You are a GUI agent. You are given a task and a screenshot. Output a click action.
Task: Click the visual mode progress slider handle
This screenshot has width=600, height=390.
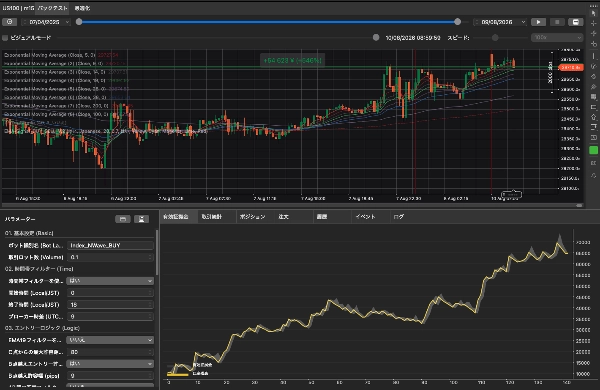376,38
